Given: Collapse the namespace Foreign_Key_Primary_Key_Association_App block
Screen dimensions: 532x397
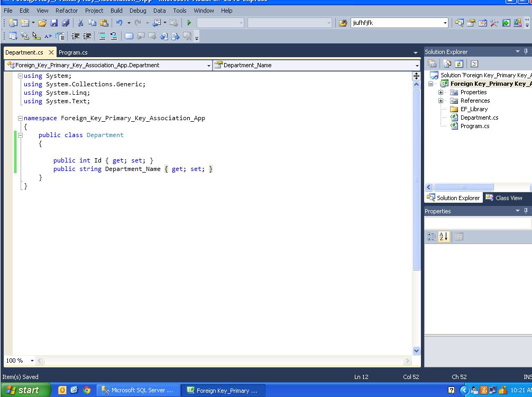Looking at the screenshot, I should pos(20,118).
